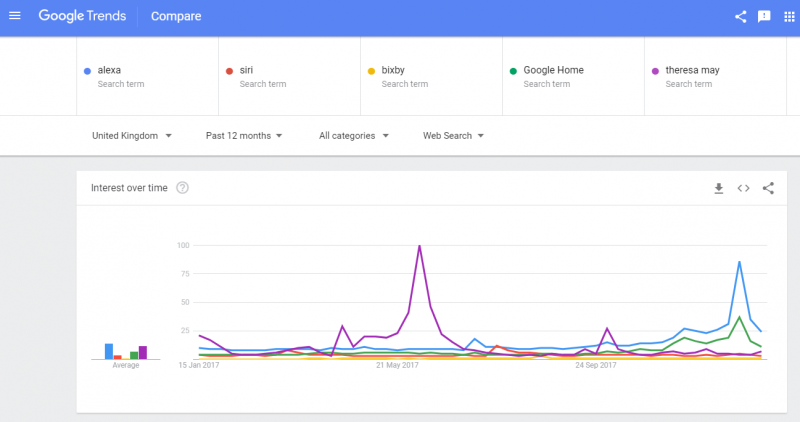Click the share icon in header
Viewport: 800px width, 422px height.
click(x=740, y=16)
